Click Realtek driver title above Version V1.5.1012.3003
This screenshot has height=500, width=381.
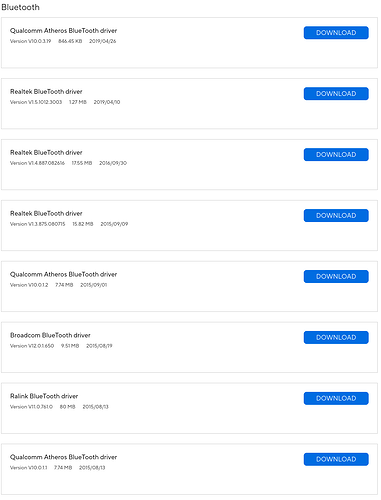pos(46,92)
